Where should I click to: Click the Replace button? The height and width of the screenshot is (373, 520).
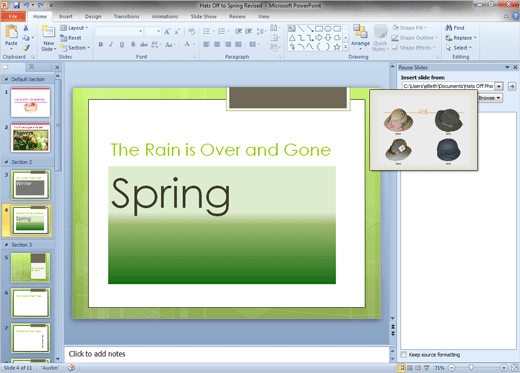tap(461, 38)
